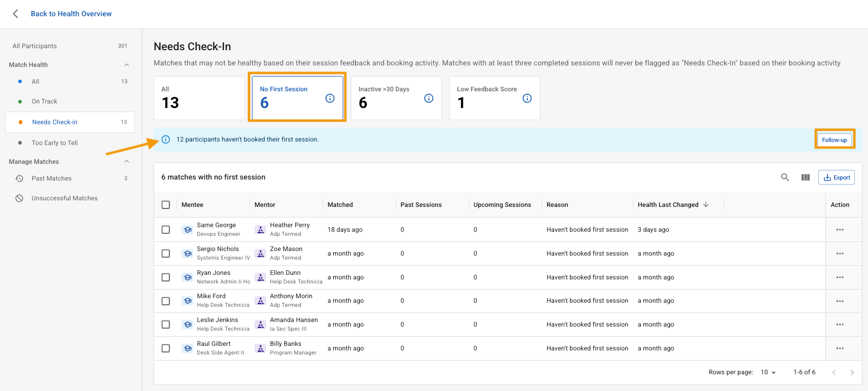Click info icon on Inactive >30 Days card
This screenshot has height=391, width=868.
(x=428, y=98)
